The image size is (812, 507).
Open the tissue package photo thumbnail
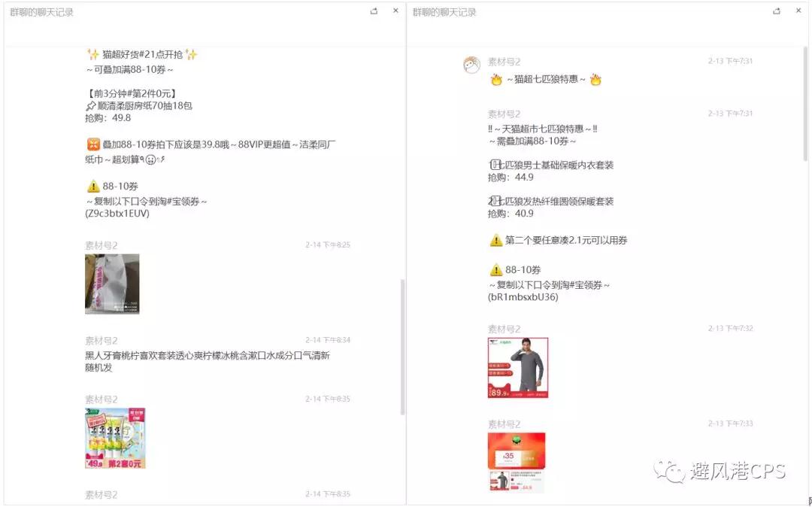click(x=112, y=284)
